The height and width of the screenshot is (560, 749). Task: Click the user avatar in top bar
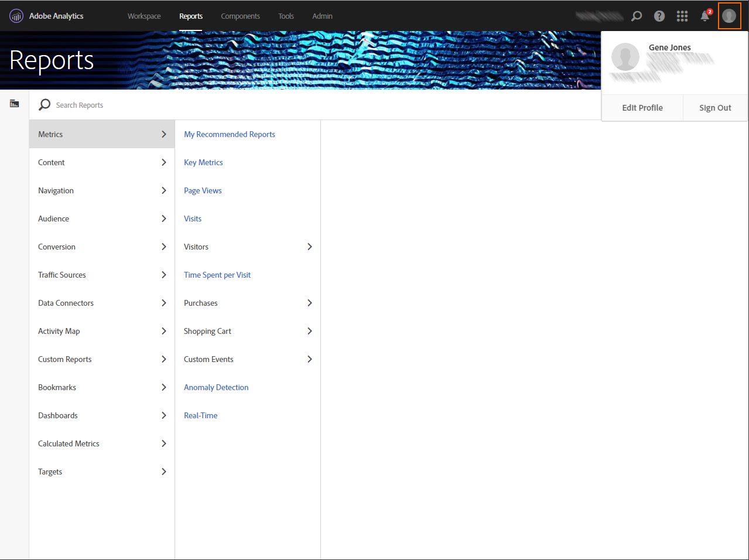[729, 16]
